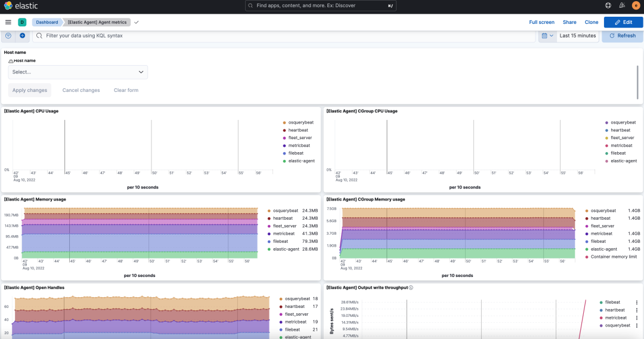The image size is (644, 339).
Task: Open the help lifebuoy menu icon
Action: click(x=608, y=6)
